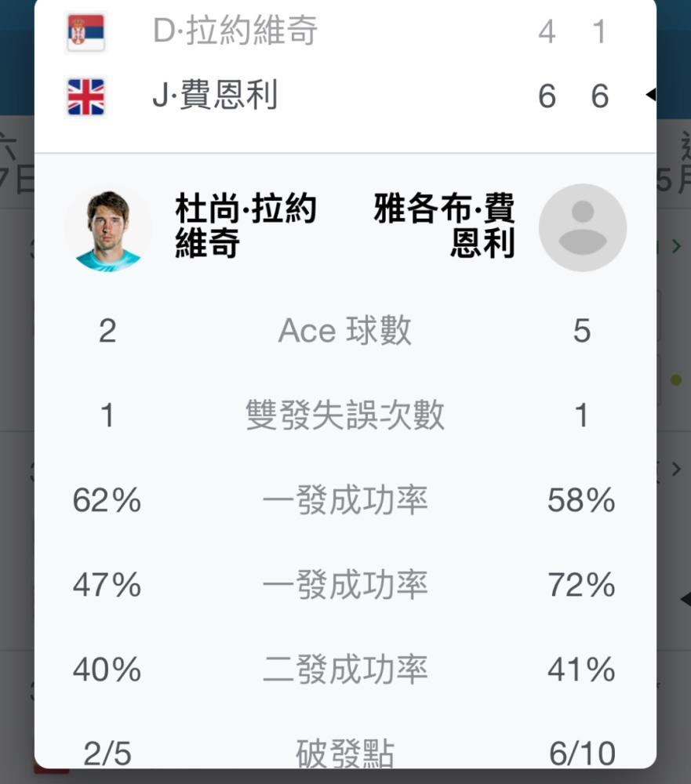Open Dusan Lajovic's player photo

(107, 230)
